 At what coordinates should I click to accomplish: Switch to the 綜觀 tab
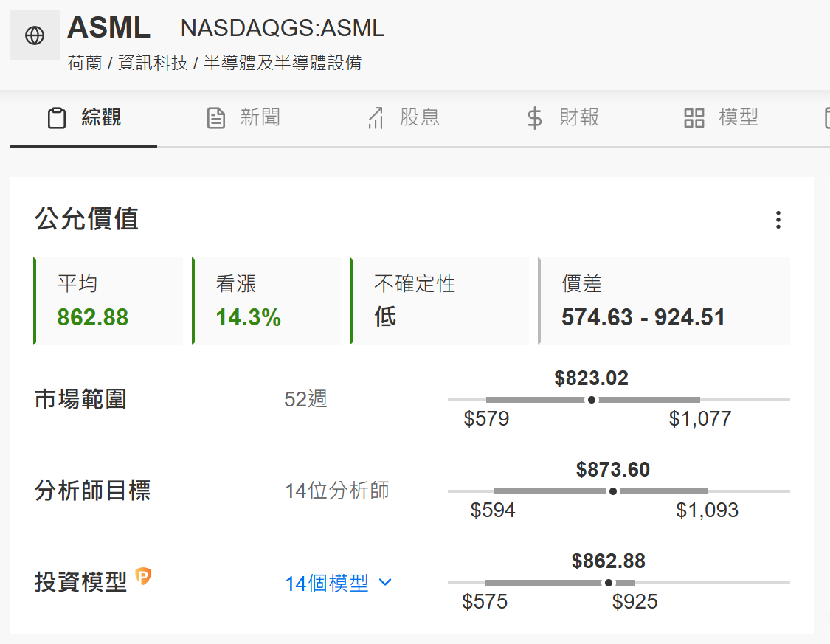(x=83, y=118)
